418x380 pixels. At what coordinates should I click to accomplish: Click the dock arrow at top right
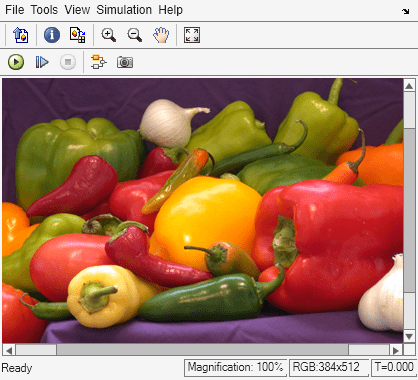tap(405, 11)
